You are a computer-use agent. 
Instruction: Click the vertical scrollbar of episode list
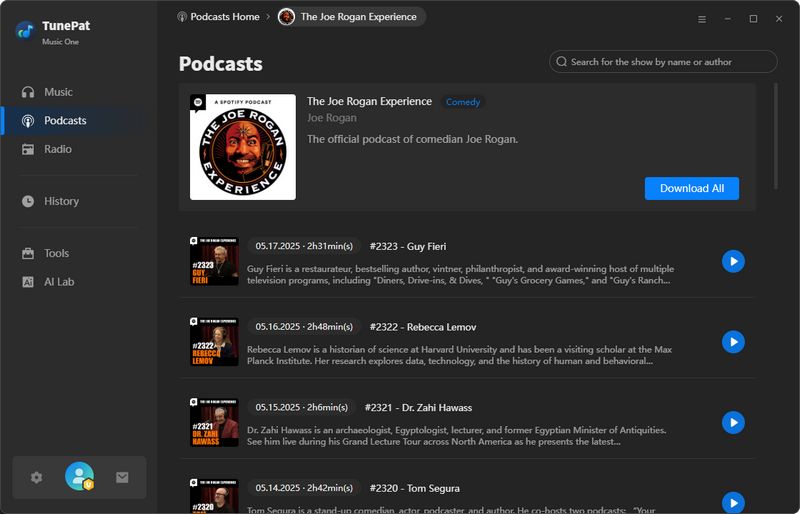pos(776,137)
